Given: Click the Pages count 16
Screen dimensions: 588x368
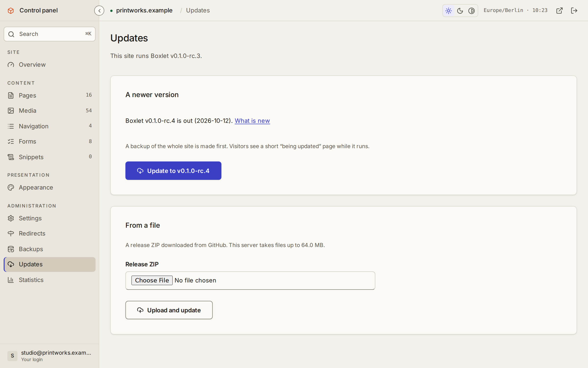Looking at the screenshot, I should click(x=89, y=95).
